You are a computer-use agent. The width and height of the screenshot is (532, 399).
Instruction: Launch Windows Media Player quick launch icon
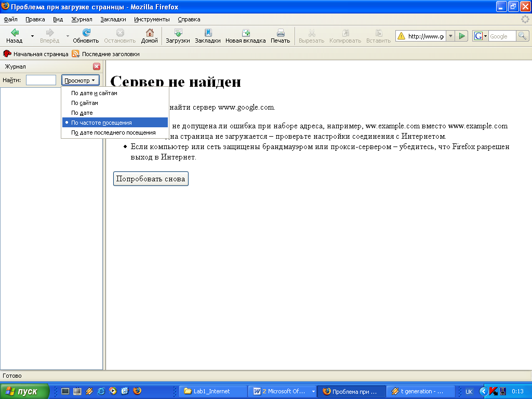coord(113,391)
